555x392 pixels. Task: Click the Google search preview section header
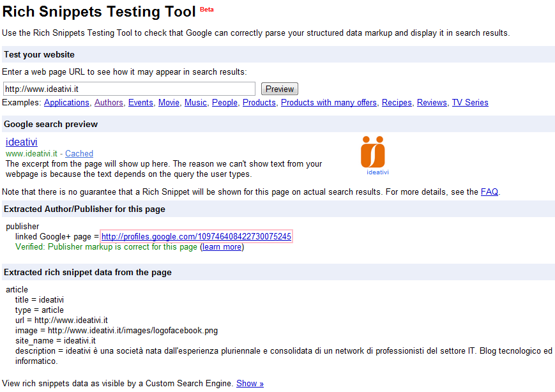278,124
